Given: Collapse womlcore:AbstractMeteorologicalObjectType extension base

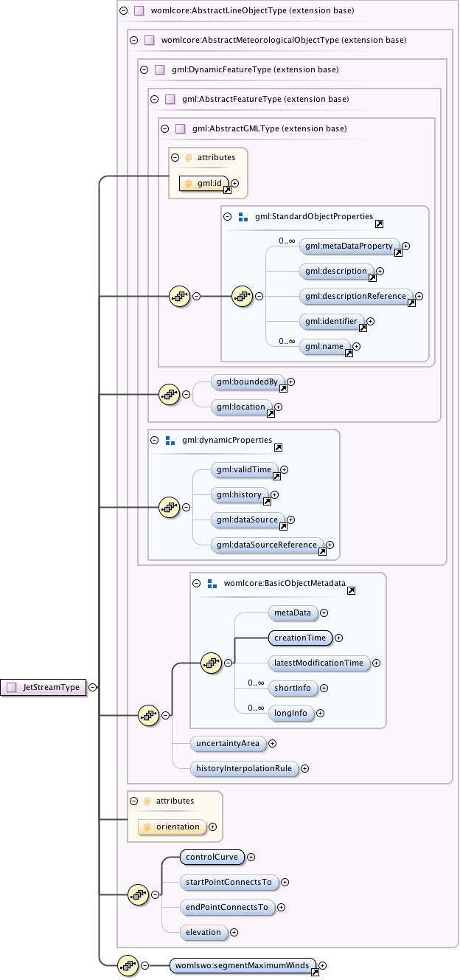Looking at the screenshot, I should click(x=133, y=41).
